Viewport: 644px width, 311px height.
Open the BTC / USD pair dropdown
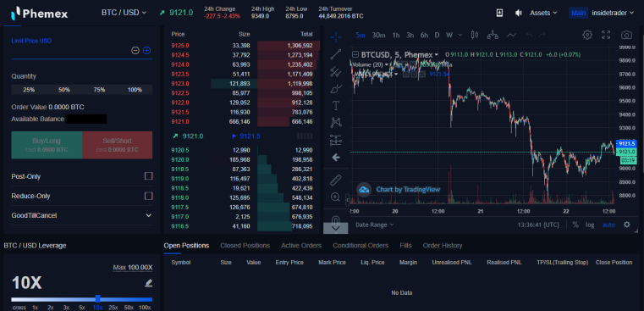click(124, 13)
